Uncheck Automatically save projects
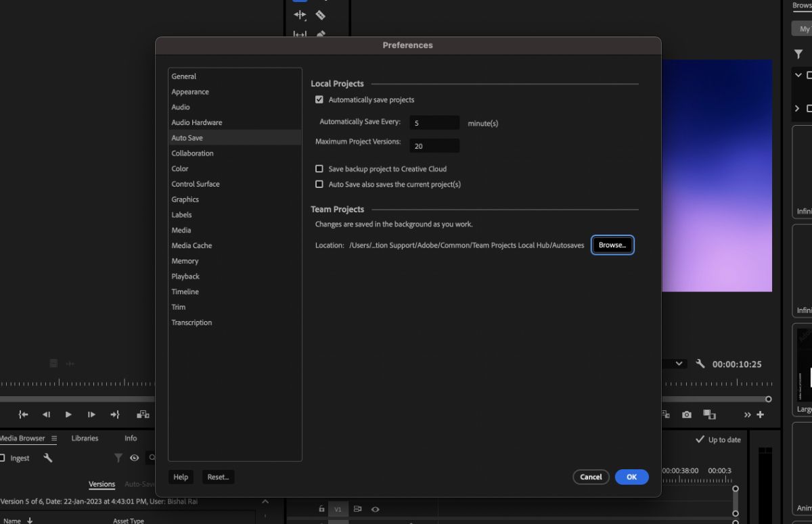 pos(319,99)
